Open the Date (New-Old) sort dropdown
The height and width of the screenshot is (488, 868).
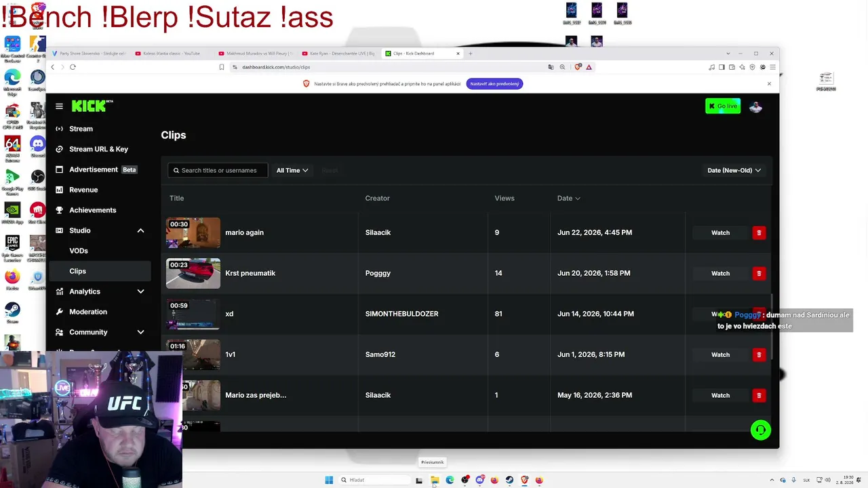tap(734, 170)
